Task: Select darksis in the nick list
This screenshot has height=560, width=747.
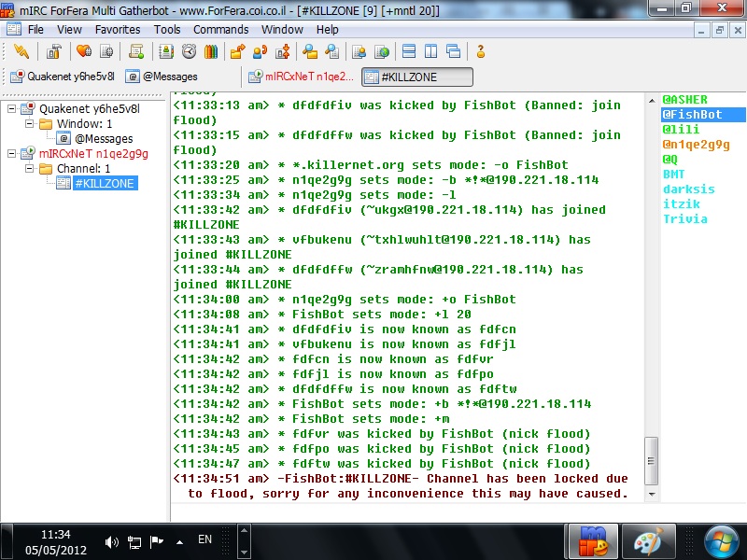Action: tap(689, 189)
